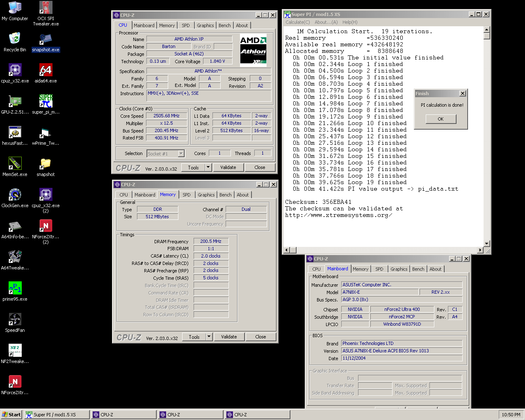This screenshot has height=420, width=525.
Task: Open bottom NForce2Xtr desktop icon
Action: pyautogui.click(x=15, y=385)
